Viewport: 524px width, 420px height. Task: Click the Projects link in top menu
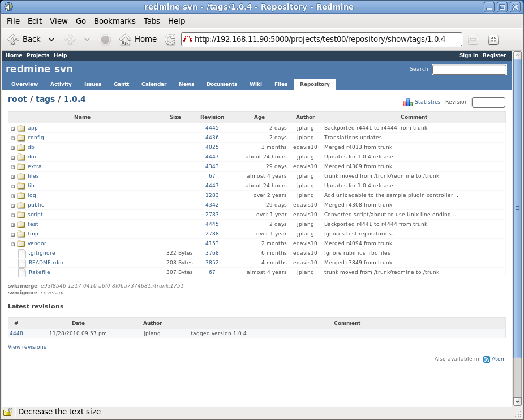[x=38, y=55]
